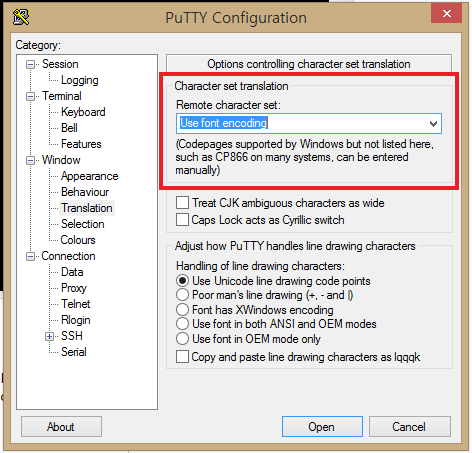Open the Selection category
This screenshot has width=472, height=453.
pos(83,224)
